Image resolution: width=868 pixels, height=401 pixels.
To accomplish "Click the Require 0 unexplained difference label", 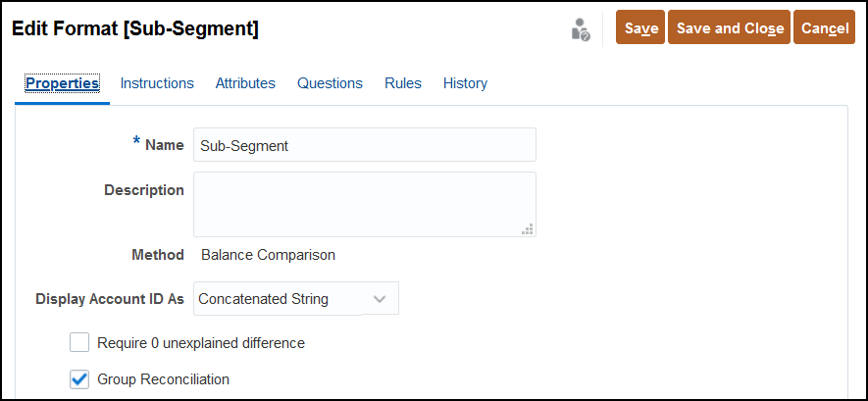I will pos(201,343).
